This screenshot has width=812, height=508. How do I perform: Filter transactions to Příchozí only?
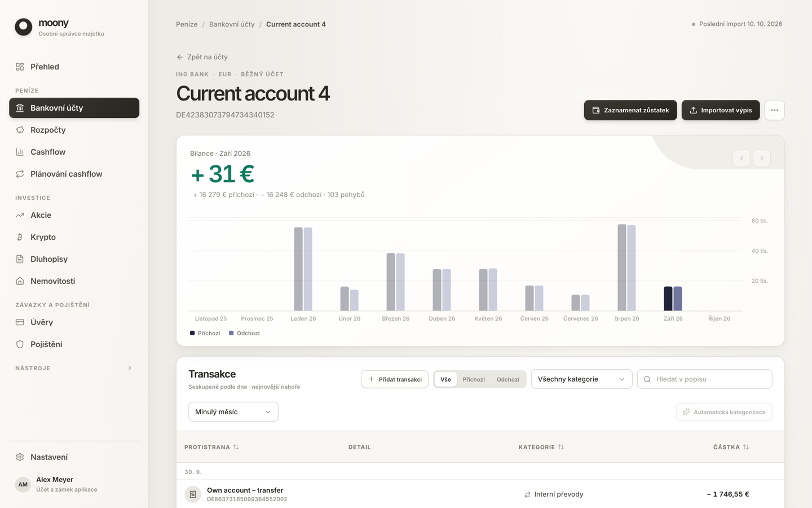tap(474, 379)
